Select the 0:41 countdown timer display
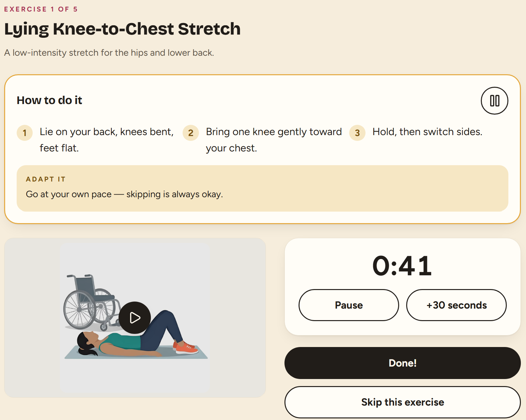 (x=402, y=266)
